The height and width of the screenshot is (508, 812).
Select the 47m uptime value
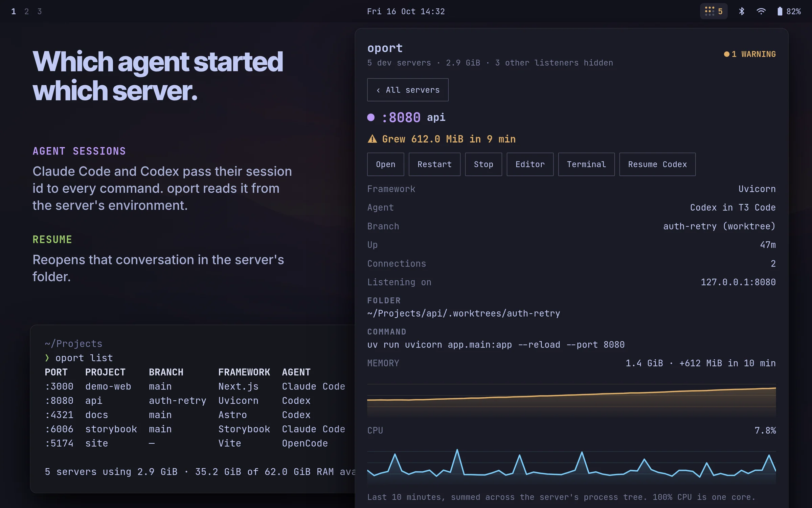pyautogui.click(x=768, y=245)
